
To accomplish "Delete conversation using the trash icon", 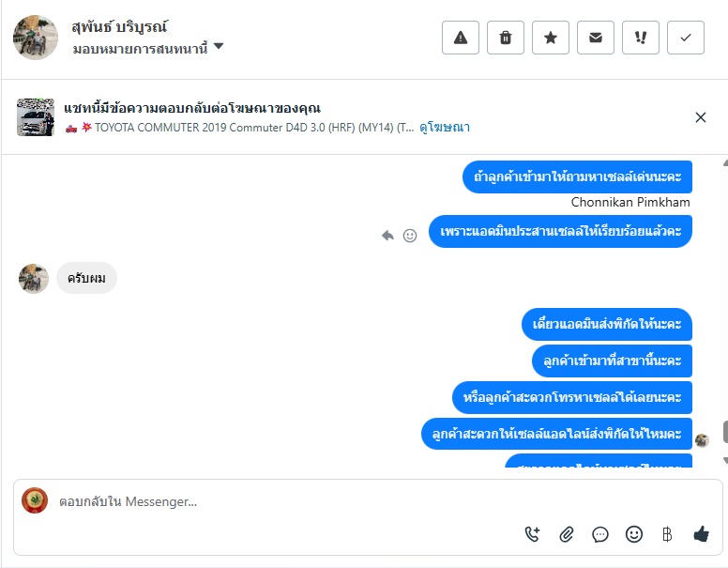I will (x=505, y=38).
